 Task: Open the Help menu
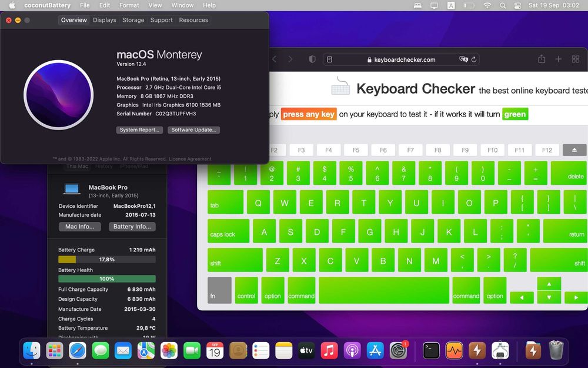pyautogui.click(x=209, y=5)
